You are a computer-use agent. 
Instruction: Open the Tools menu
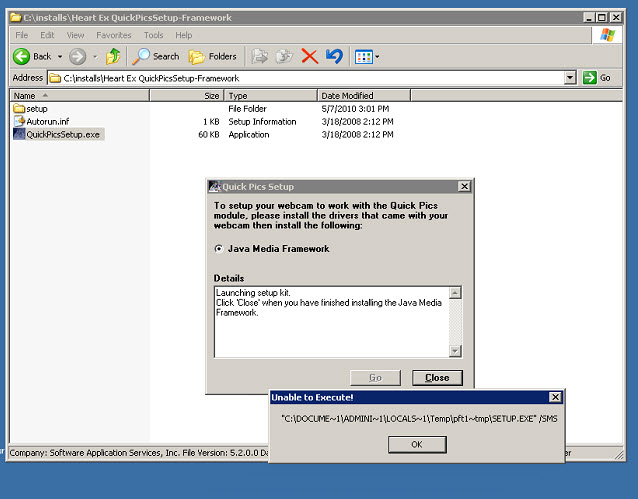tap(153, 35)
